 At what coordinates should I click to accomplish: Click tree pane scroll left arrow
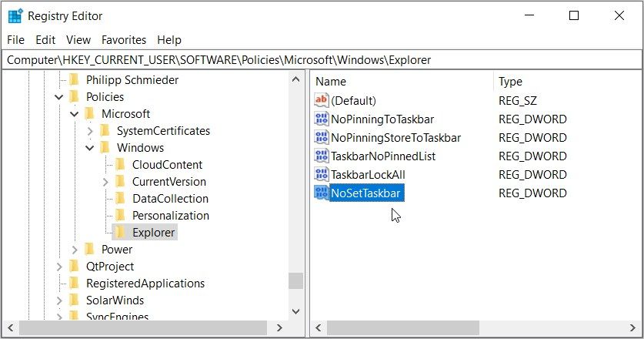click(11, 328)
